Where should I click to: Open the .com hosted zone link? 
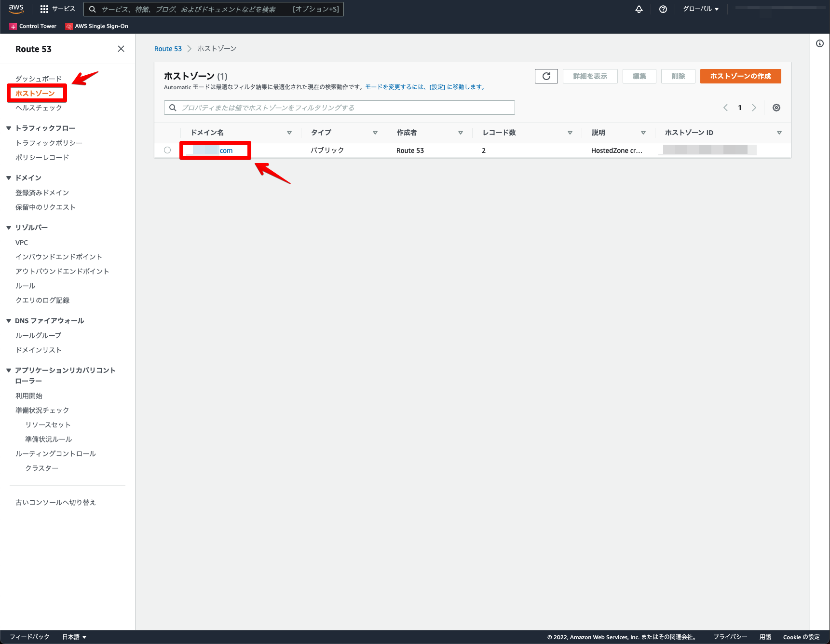click(213, 151)
